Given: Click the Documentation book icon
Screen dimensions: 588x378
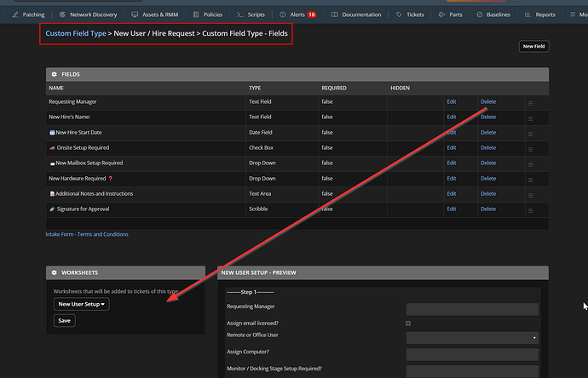Looking at the screenshot, I should (x=334, y=14).
